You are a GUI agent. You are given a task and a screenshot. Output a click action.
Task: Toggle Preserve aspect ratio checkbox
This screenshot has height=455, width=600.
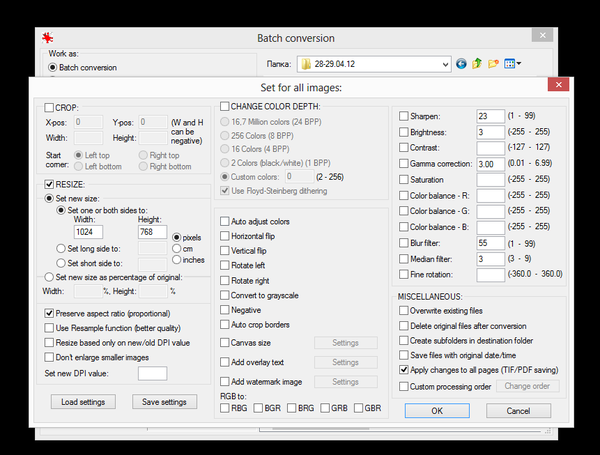click(49, 313)
